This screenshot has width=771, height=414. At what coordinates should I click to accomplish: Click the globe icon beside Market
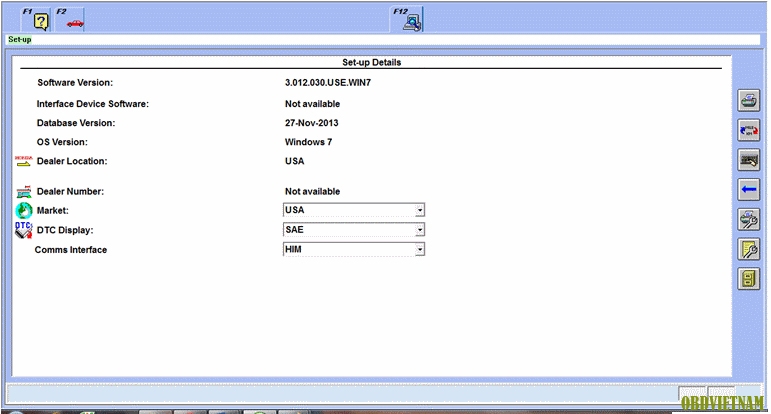(x=24, y=211)
